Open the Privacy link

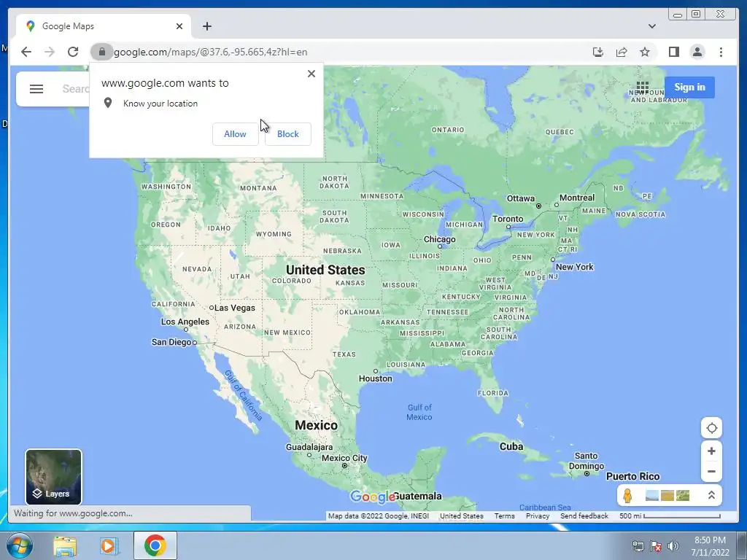pos(538,516)
